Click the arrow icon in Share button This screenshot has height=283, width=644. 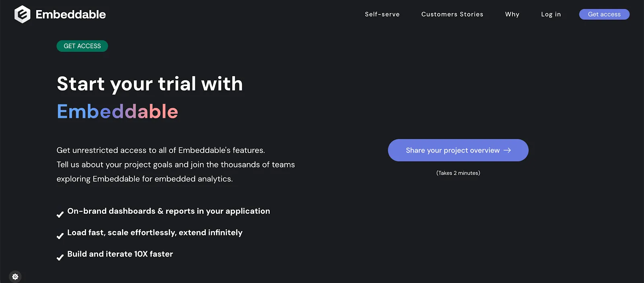click(507, 150)
